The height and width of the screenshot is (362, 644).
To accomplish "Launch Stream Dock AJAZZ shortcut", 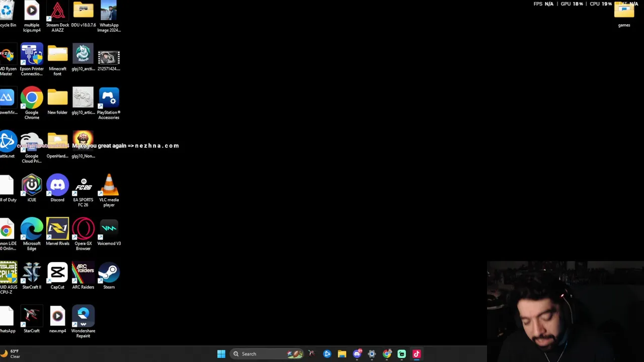I will [57, 17].
